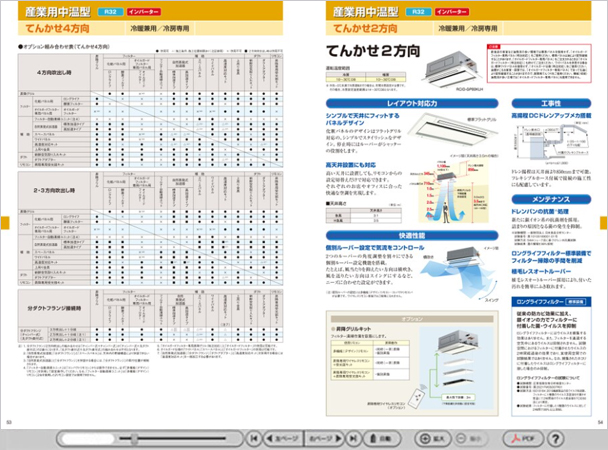Click the 昇降グリルキット option heading

click(x=352, y=329)
